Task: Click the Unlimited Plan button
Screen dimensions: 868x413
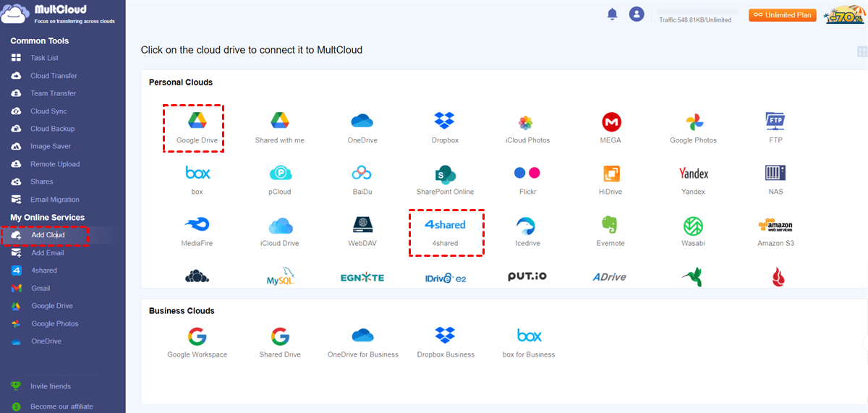Action: 783,15
